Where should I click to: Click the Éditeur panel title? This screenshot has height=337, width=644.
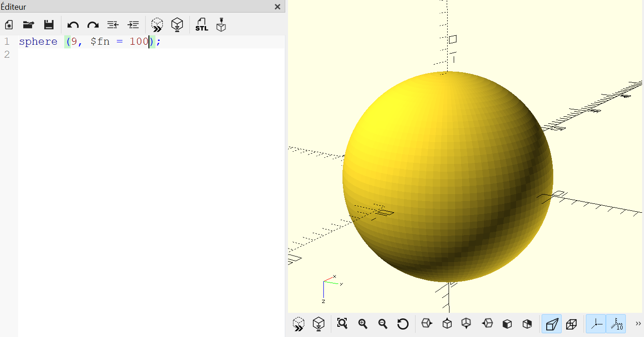pos(13,7)
